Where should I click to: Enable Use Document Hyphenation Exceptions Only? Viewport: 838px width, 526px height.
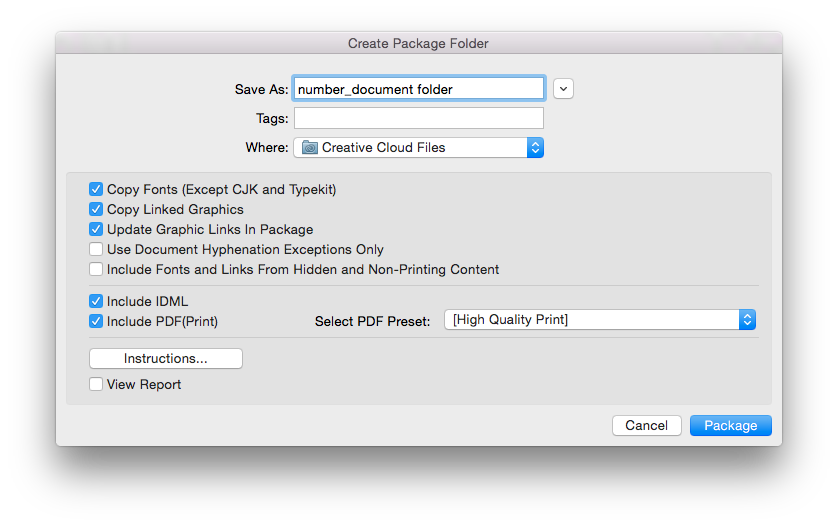tap(96, 249)
